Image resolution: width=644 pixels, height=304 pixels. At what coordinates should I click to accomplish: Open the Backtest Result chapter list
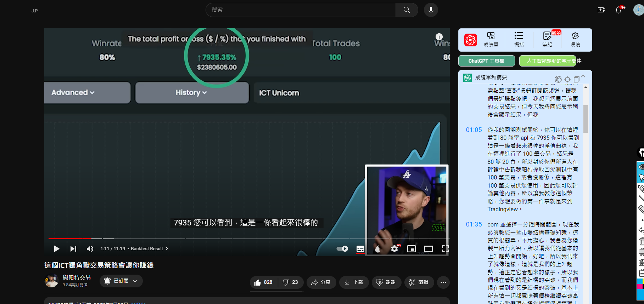[149, 249]
